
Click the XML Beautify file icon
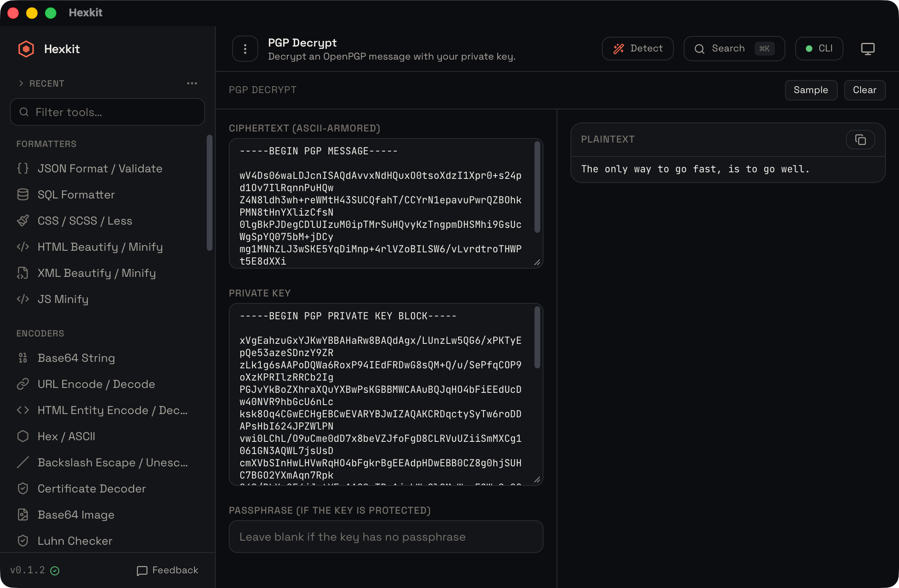click(23, 273)
